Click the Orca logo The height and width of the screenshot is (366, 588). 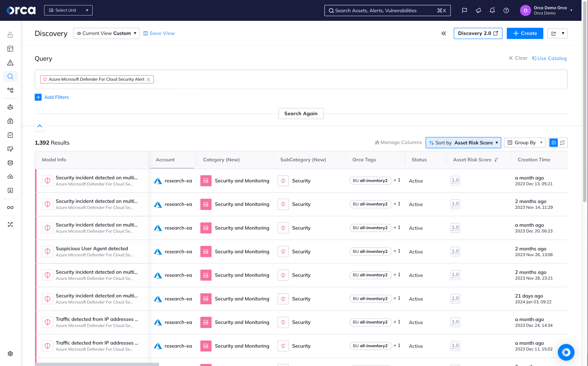pos(21,10)
